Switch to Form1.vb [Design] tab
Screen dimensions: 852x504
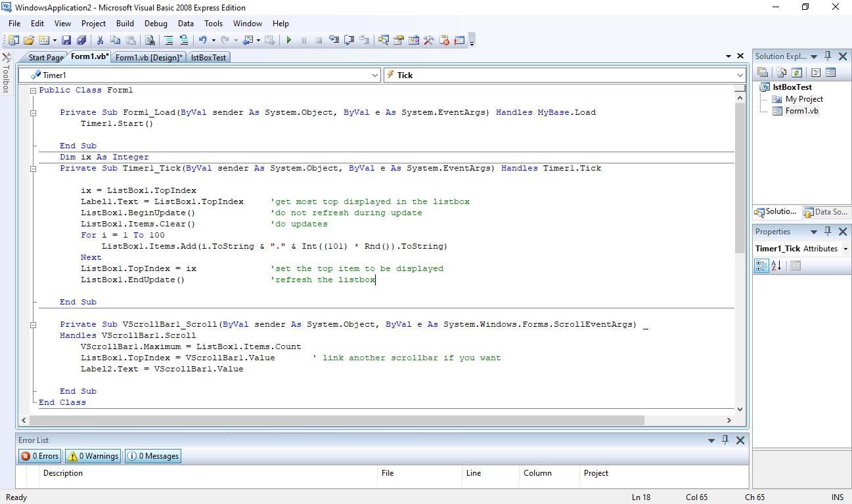click(x=148, y=58)
